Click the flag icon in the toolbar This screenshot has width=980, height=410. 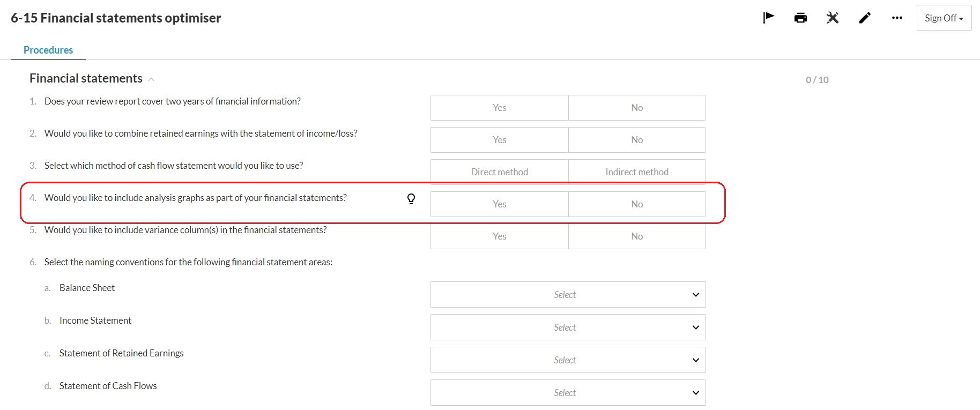click(768, 18)
